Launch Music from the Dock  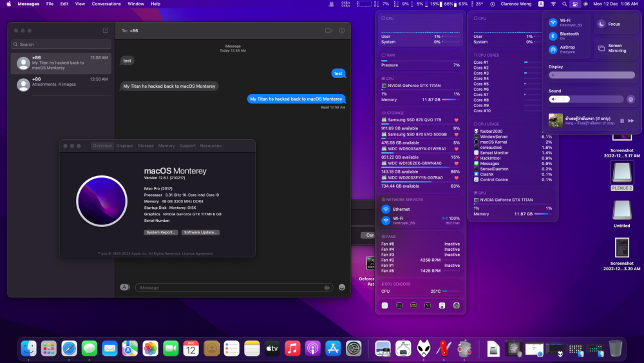(292, 349)
